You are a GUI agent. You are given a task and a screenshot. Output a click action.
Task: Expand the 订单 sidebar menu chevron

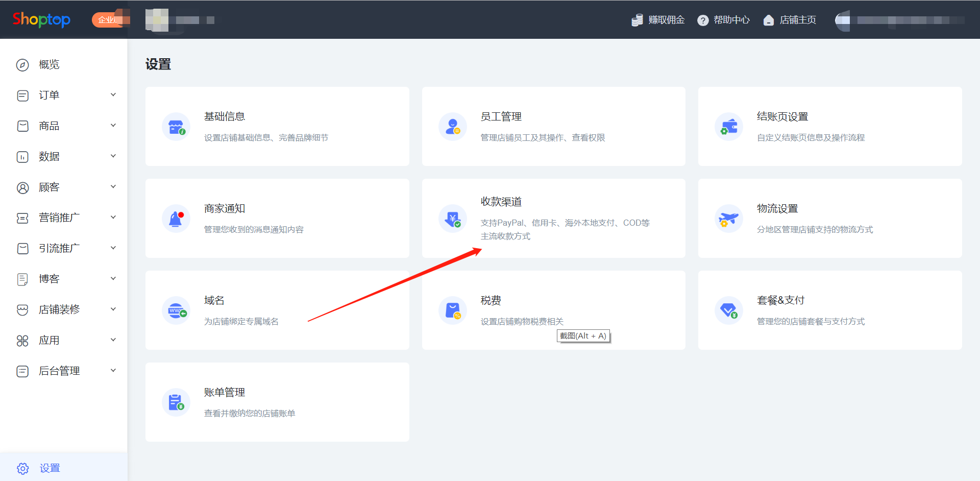(x=113, y=95)
